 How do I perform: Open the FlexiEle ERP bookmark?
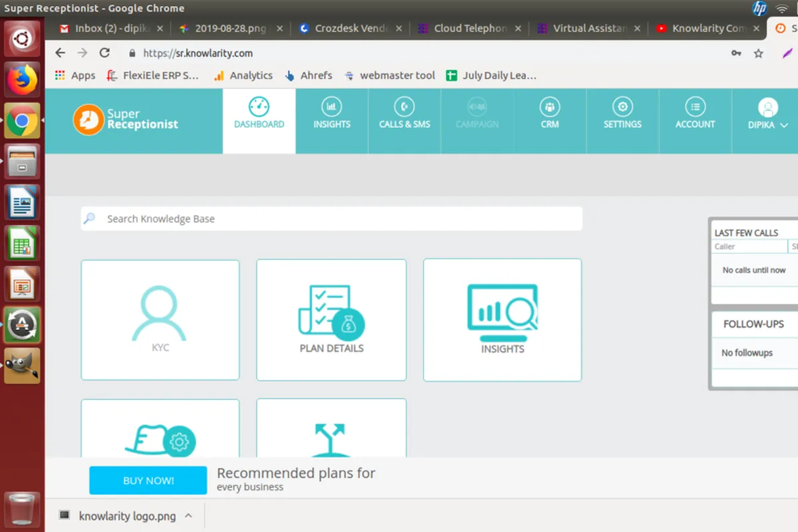point(153,75)
